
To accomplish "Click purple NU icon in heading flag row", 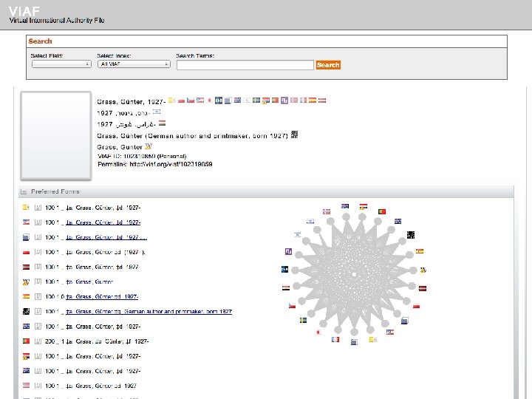I will (284, 100).
